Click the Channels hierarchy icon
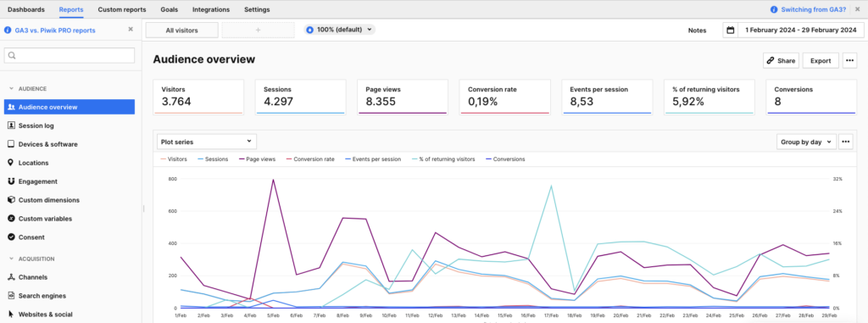Viewport: 868px width, 323px height. tap(11, 277)
